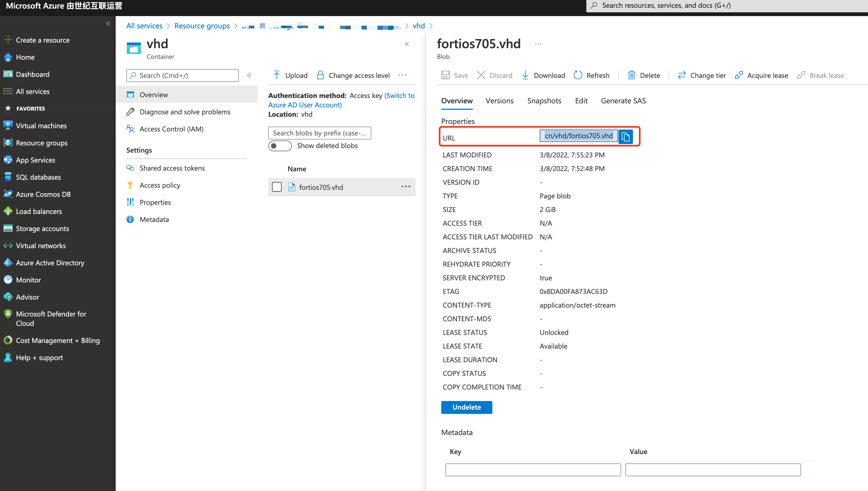This screenshot has width=868, height=491.
Task: Click the Acquire lease icon
Action: coord(738,75)
